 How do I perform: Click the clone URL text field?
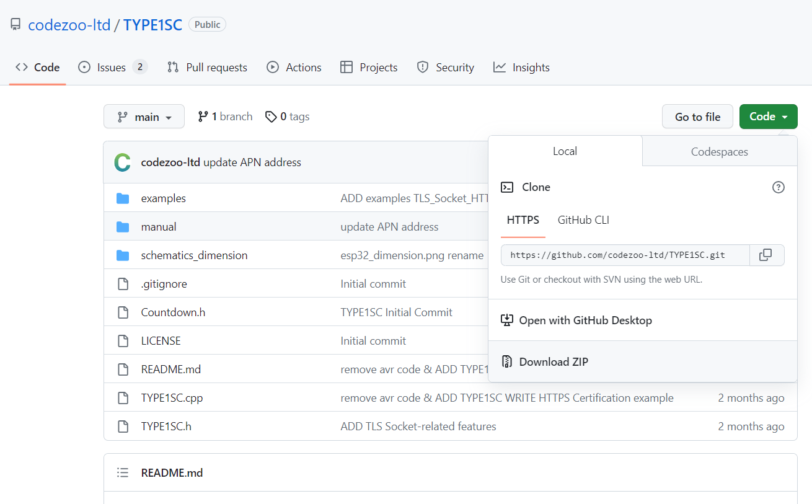(x=625, y=255)
